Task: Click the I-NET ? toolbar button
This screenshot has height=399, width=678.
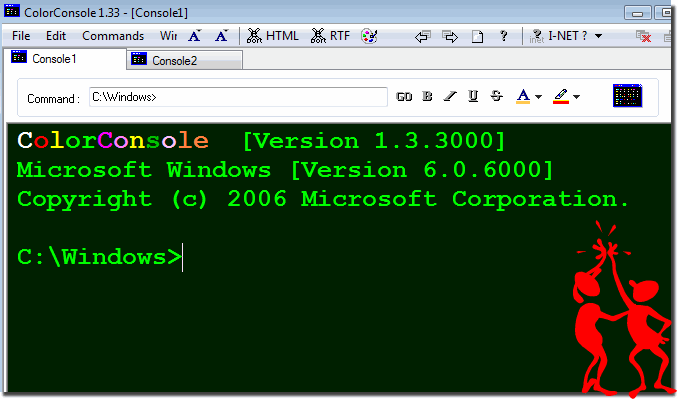Action: click(x=558, y=36)
